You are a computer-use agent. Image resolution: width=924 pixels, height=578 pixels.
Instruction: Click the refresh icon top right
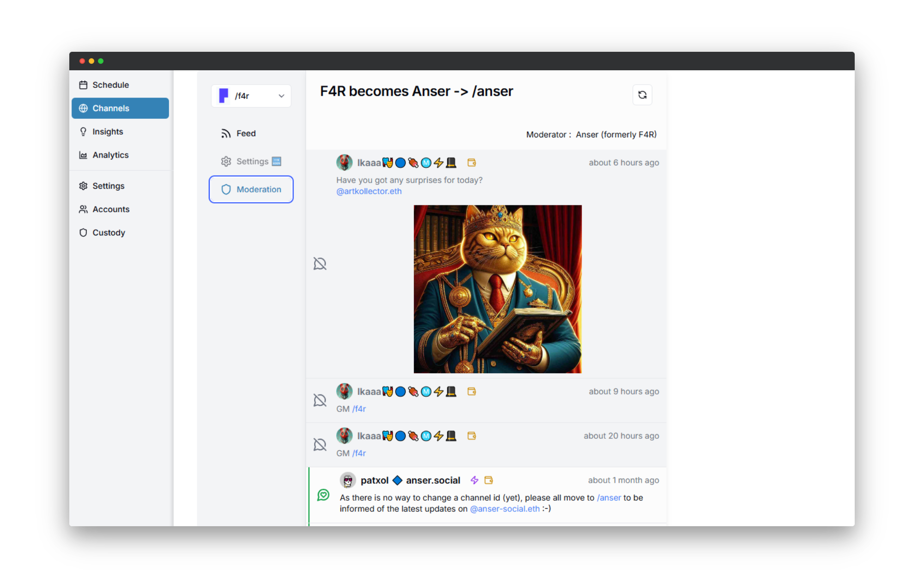[x=643, y=94]
